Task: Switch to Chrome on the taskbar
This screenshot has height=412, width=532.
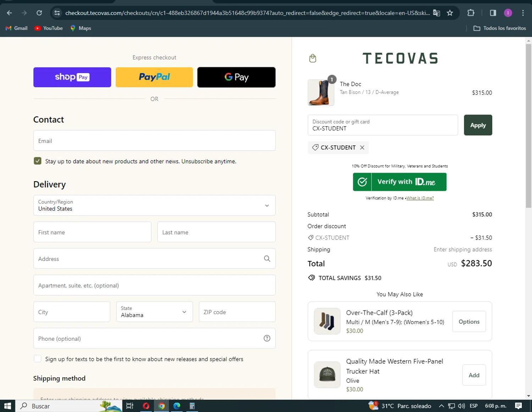Action: (x=161, y=406)
